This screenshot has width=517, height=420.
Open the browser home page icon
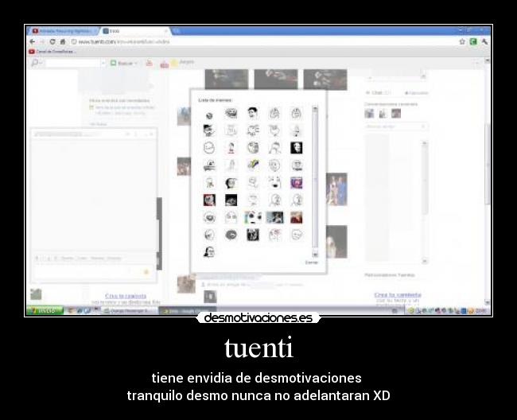[x=62, y=41]
